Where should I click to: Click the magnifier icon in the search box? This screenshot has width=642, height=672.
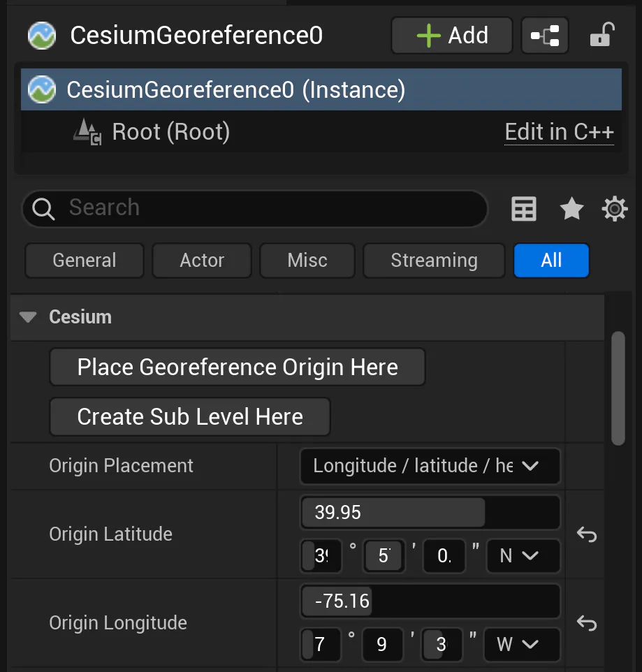pos(43,209)
